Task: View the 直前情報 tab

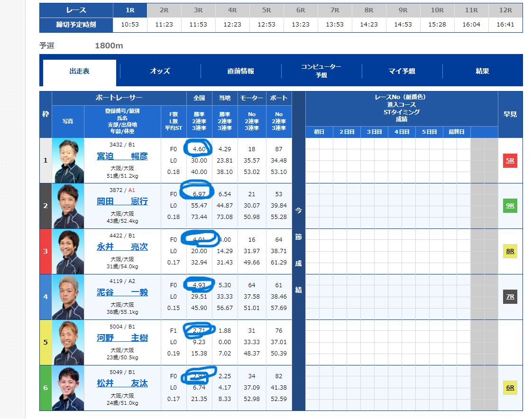Action: pos(241,70)
